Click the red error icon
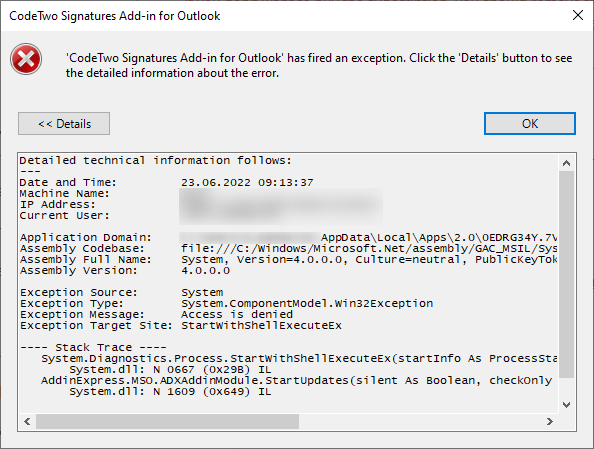Viewport: 594px width, 449px height. pos(26,59)
